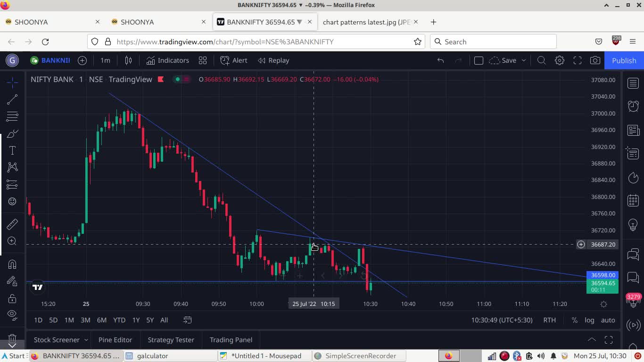The height and width of the screenshot is (362, 644).
Task: Undo the last chart action
Action: [440, 60]
